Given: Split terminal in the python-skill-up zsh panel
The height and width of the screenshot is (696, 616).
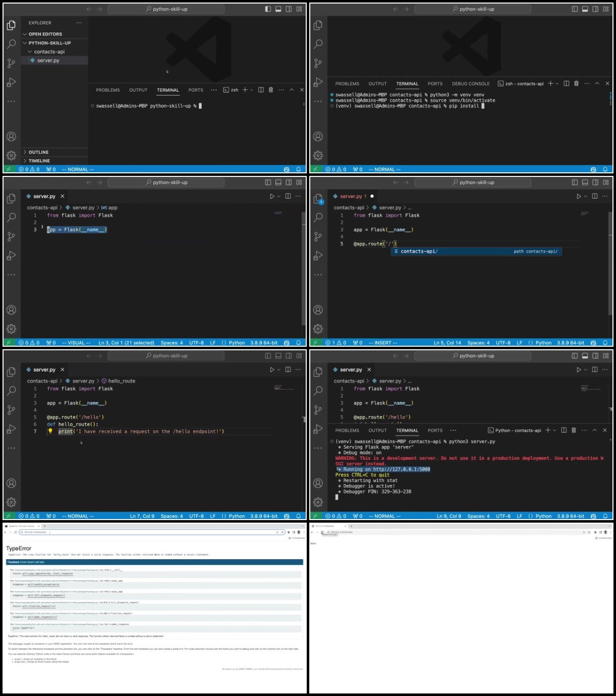Looking at the screenshot, I should click(x=261, y=90).
